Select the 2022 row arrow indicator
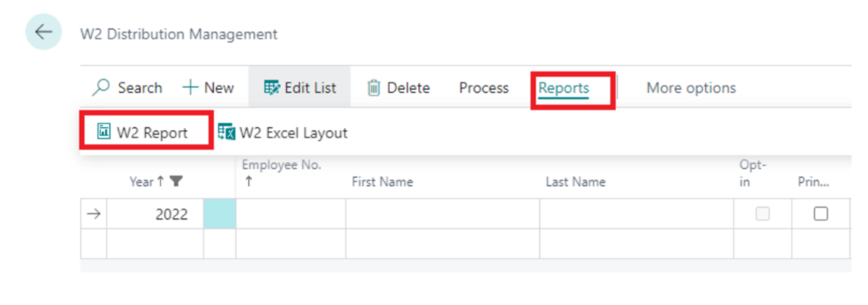 tap(93, 214)
